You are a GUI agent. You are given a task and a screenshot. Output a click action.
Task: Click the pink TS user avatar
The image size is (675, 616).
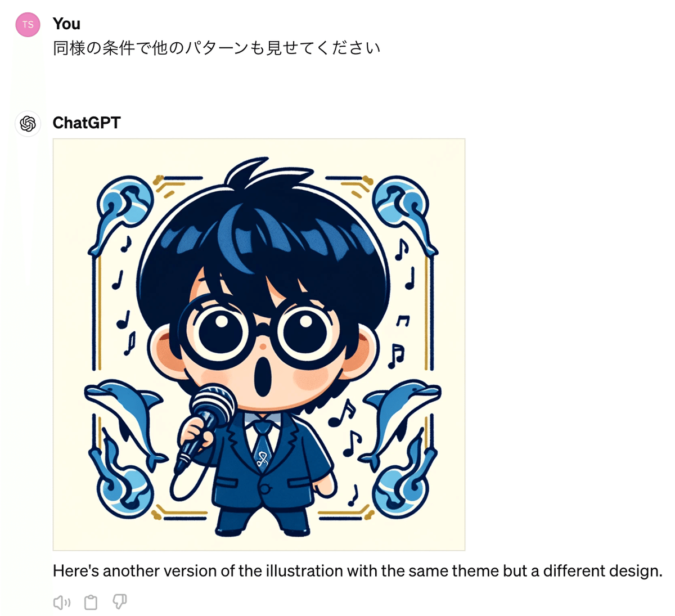[x=28, y=24]
